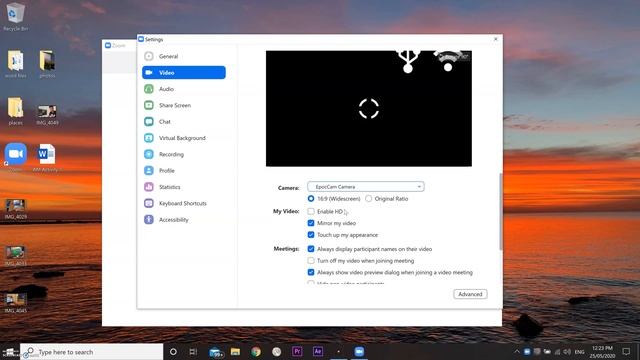Check Turn off my video when joining
Screen dimensions: 640x360
311,260
